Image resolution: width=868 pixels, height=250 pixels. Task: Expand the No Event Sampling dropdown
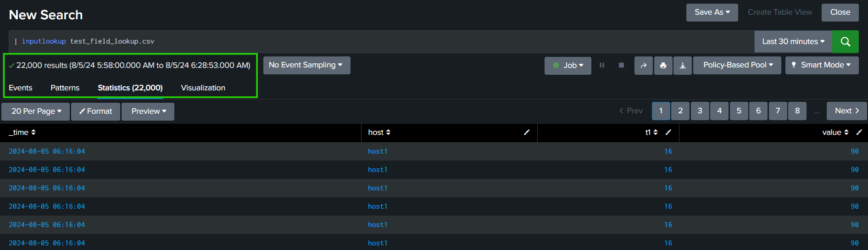306,65
